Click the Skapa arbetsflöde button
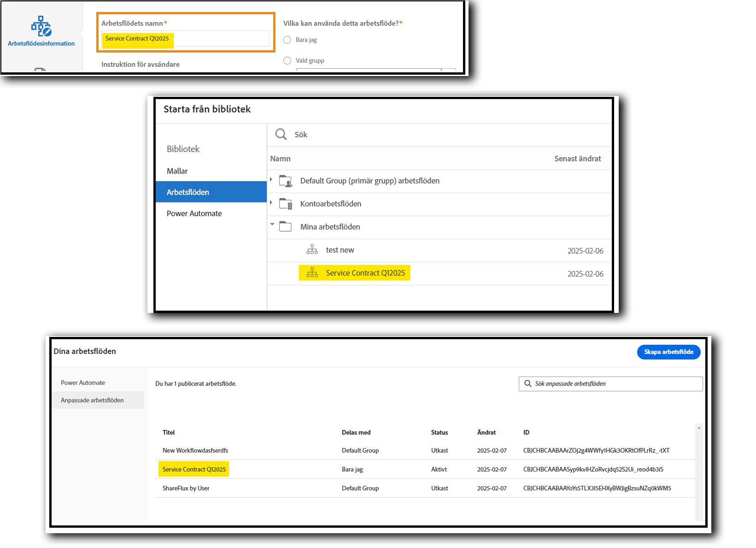 (668, 352)
